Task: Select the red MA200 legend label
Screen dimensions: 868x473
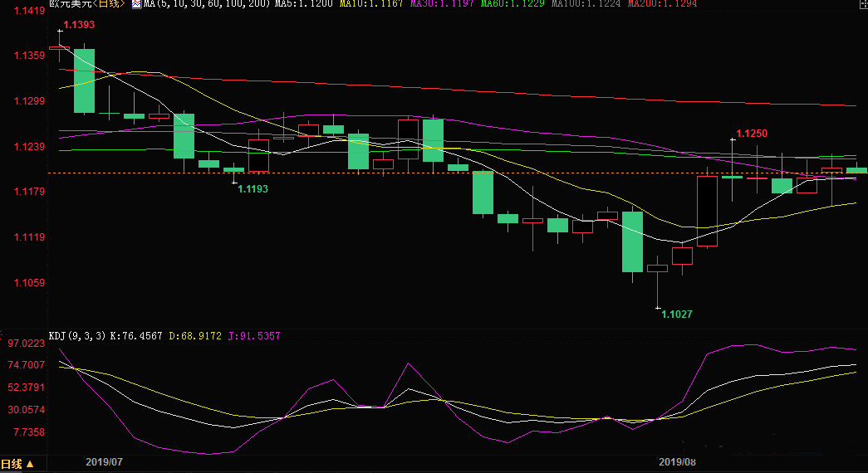Action: click(661, 4)
